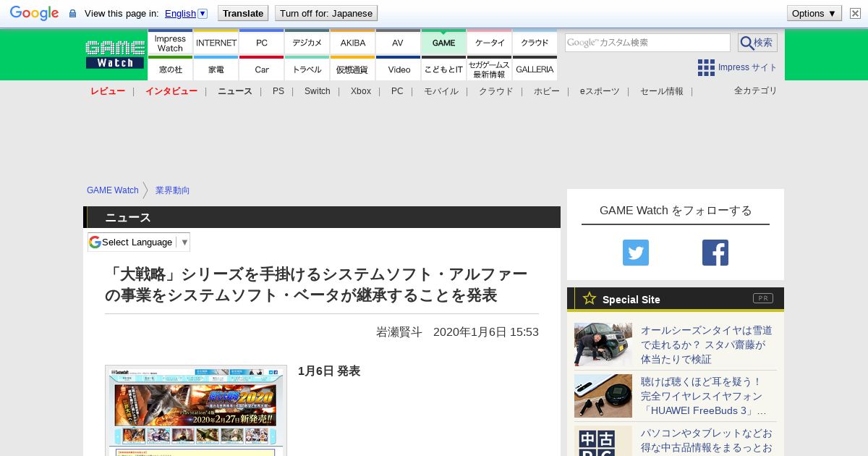Open the Car Watch tab
Image resolution: width=868 pixels, height=456 pixels.
click(x=261, y=69)
